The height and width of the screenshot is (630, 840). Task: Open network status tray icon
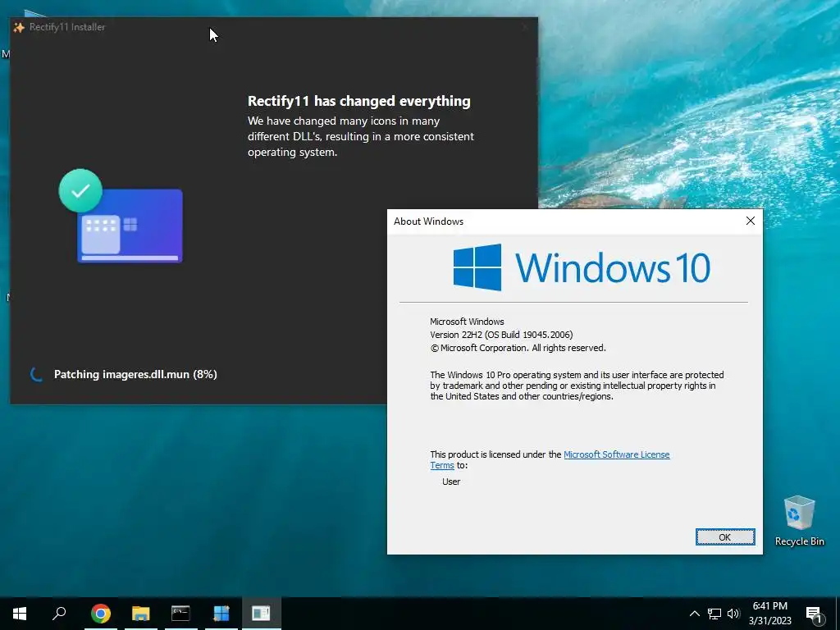point(714,614)
